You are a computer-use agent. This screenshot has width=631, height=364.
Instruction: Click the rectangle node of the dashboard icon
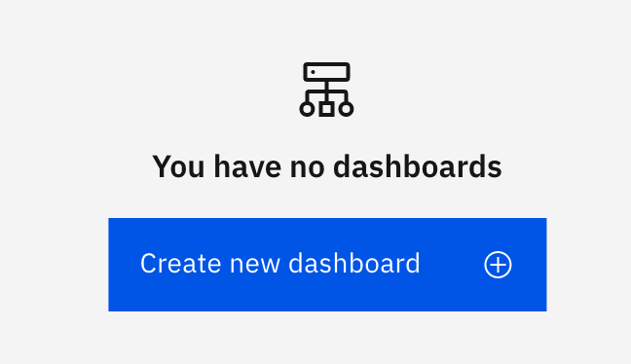coord(326,72)
